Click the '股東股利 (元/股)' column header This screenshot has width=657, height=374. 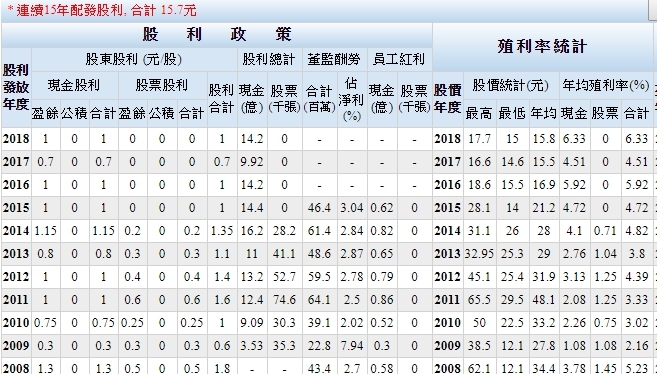pos(134,59)
